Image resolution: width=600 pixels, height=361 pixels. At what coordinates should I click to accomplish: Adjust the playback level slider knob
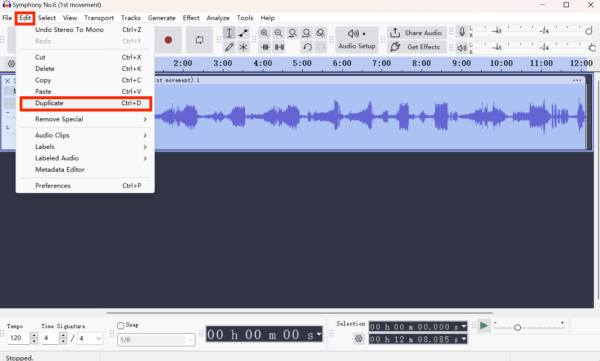point(592,48)
